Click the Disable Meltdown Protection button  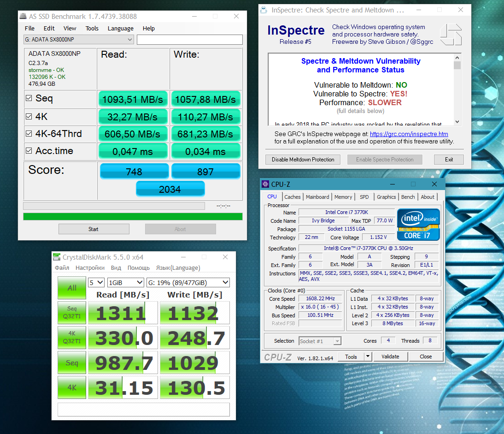[x=303, y=160]
